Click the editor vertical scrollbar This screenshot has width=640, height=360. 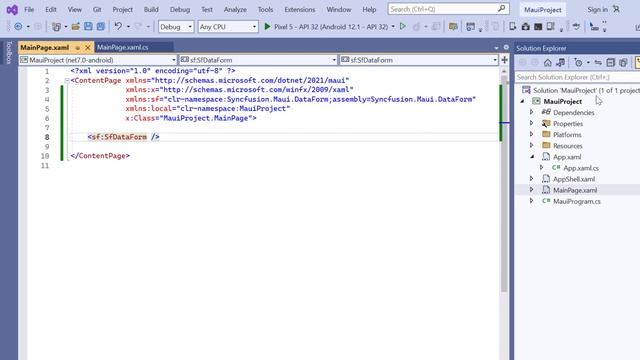504,184
